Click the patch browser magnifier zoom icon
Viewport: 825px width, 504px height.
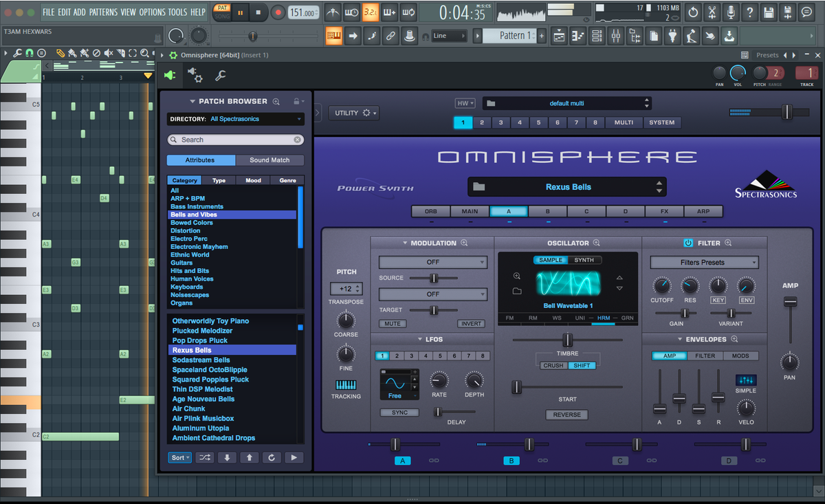(x=276, y=101)
